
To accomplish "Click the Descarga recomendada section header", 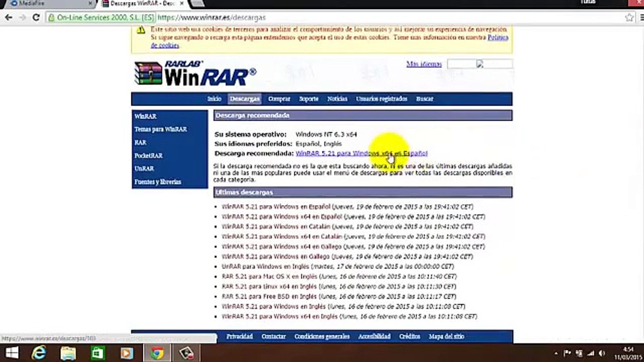I will point(363,116).
